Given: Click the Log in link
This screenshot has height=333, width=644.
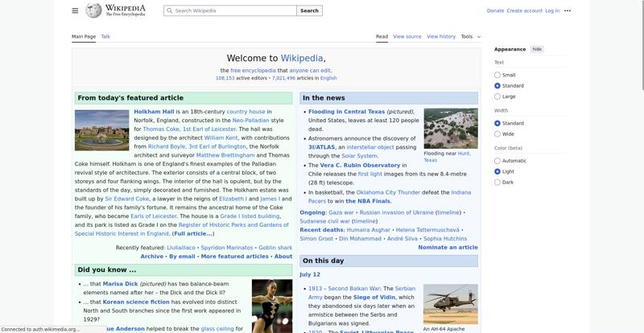Looking at the screenshot, I should pyautogui.click(x=552, y=10).
